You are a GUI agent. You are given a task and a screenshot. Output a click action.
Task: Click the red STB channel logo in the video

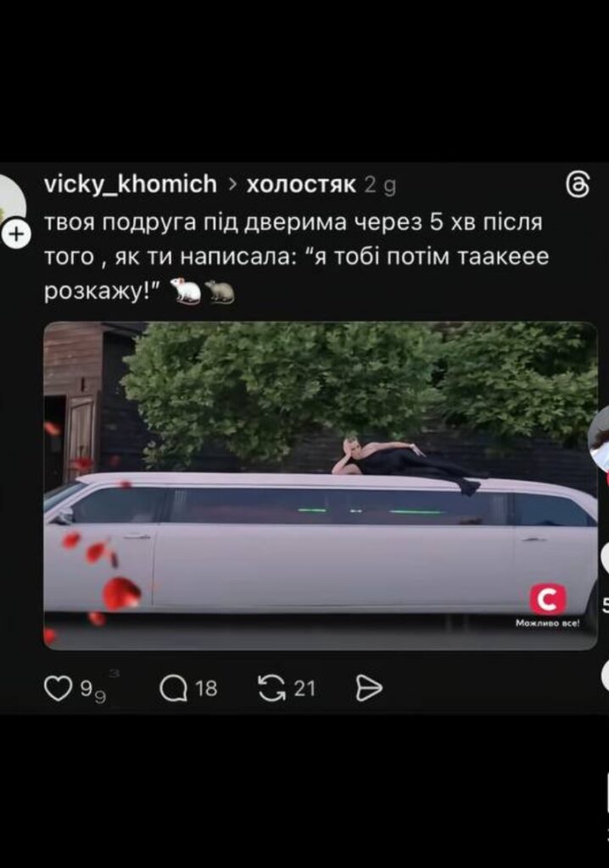tap(547, 599)
